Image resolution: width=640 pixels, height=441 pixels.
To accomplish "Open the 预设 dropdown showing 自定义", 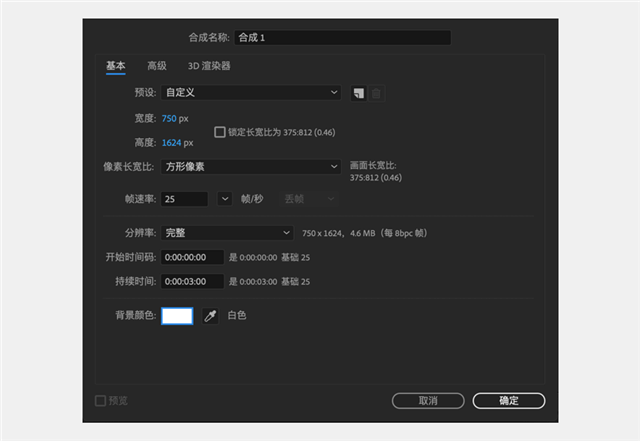I will [251, 93].
